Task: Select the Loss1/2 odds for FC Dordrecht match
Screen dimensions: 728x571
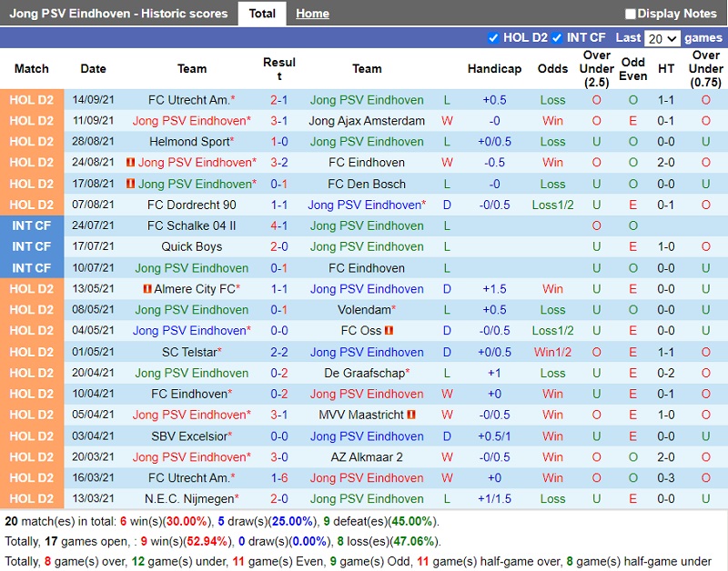Action: (x=552, y=205)
